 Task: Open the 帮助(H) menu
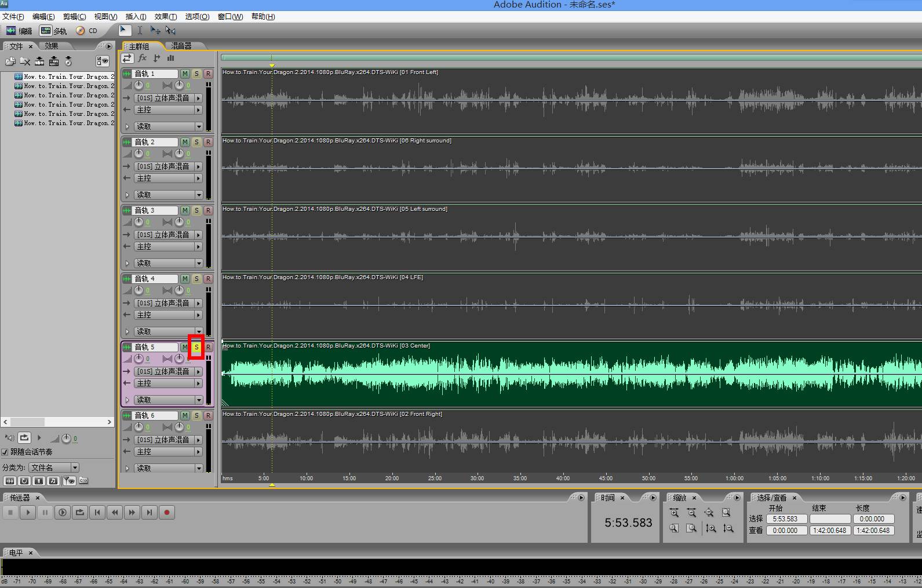click(263, 16)
